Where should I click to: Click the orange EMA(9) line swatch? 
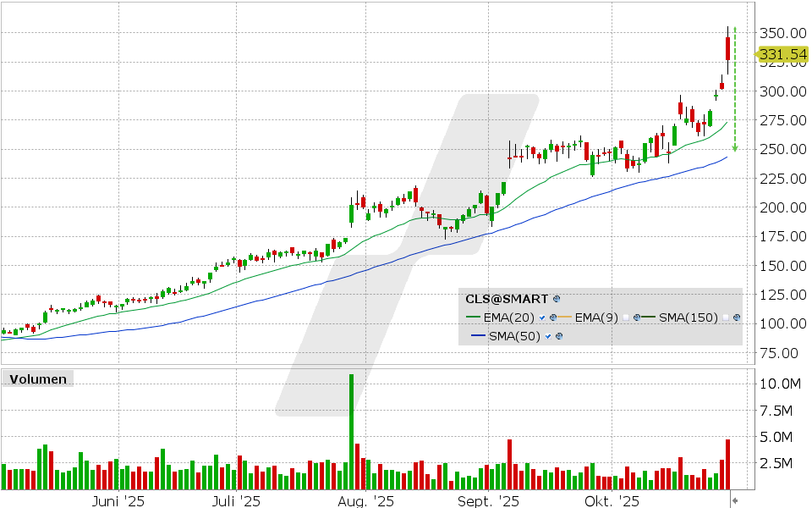click(x=563, y=317)
